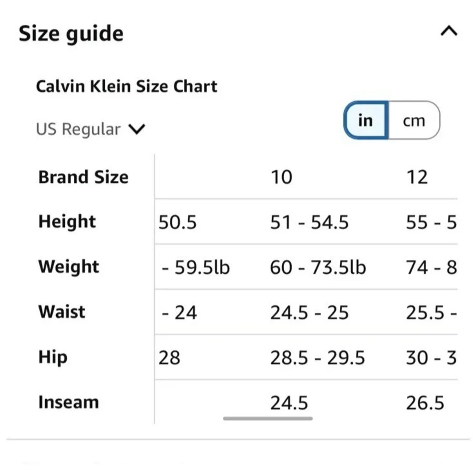This screenshot has width=476, height=476.
Task: Click the Brand Size row label
Action: pos(83,177)
